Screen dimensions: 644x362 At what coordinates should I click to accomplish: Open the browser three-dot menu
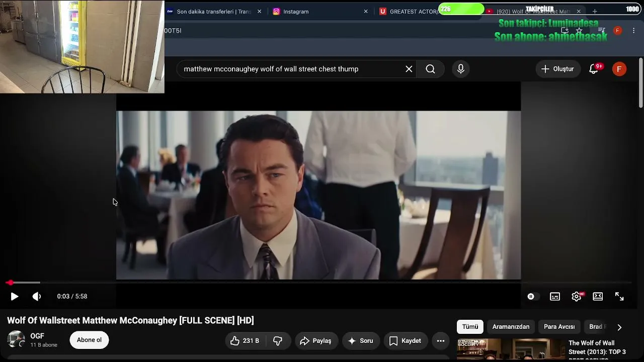tap(633, 31)
